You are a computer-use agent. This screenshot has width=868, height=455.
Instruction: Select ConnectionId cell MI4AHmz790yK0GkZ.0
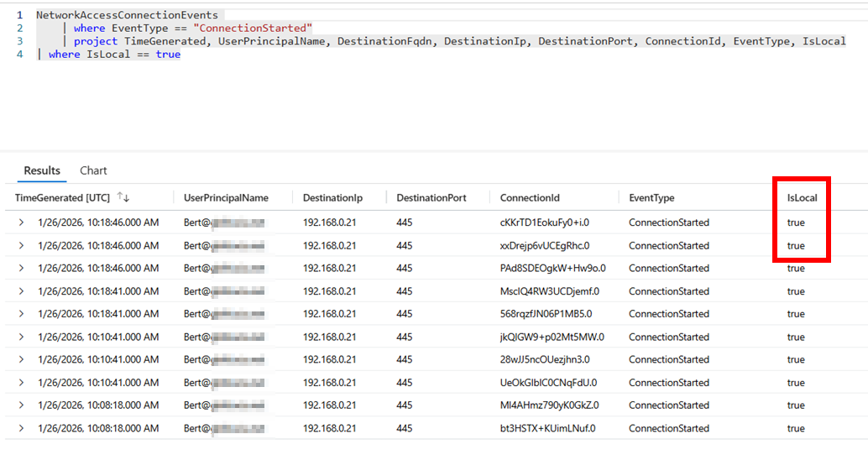click(549, 405)
